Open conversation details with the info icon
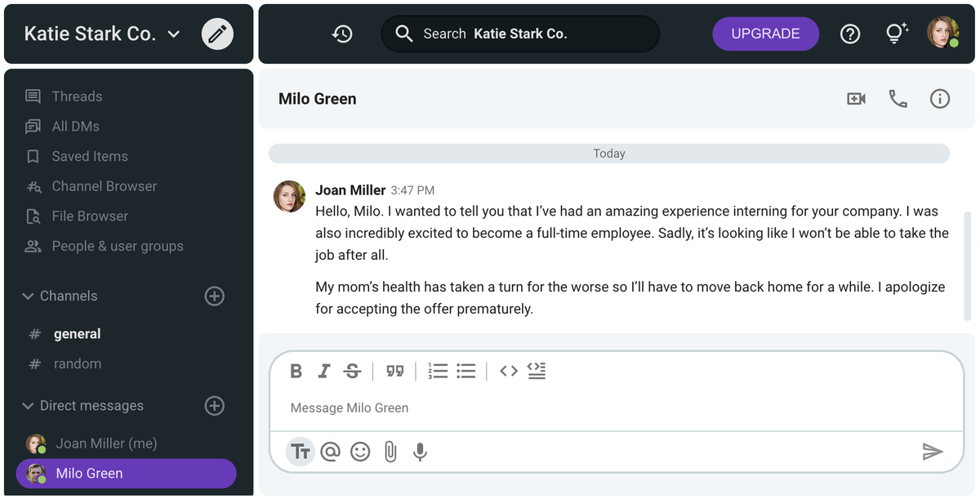The image size is (980, 499). coord(939,98)
